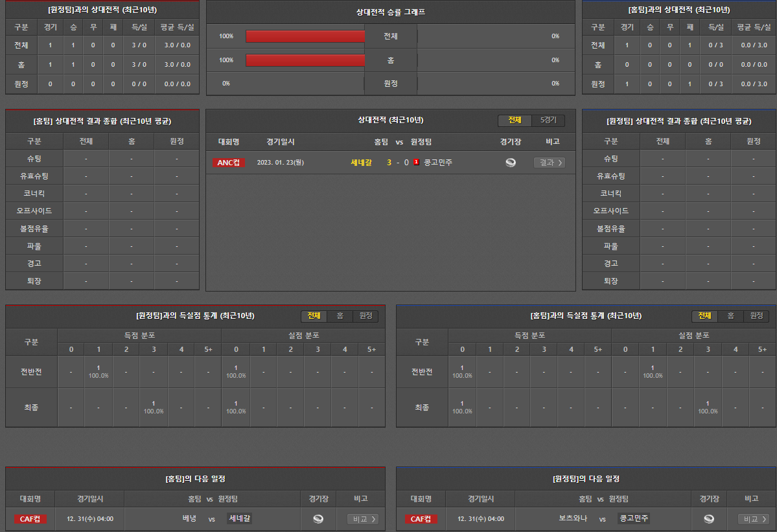Click the stadium icon in the 보츠와나 vs 콩고민주 fixture

[709, 518]
